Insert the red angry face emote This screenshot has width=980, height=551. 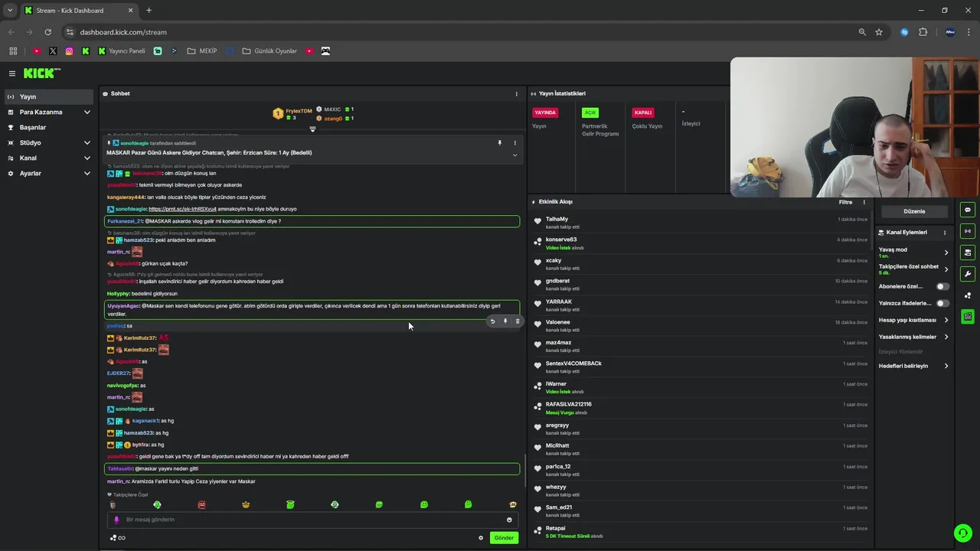[201, 505]
